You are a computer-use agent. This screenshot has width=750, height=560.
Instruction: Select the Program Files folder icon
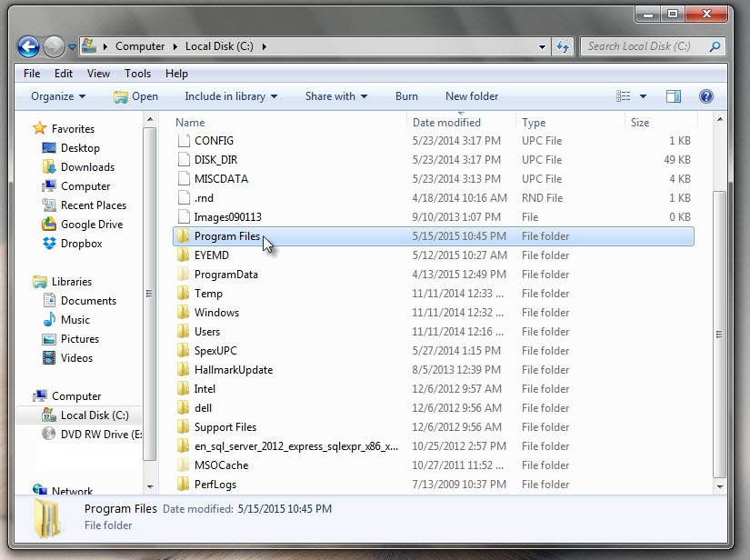[x=184, y=236]
